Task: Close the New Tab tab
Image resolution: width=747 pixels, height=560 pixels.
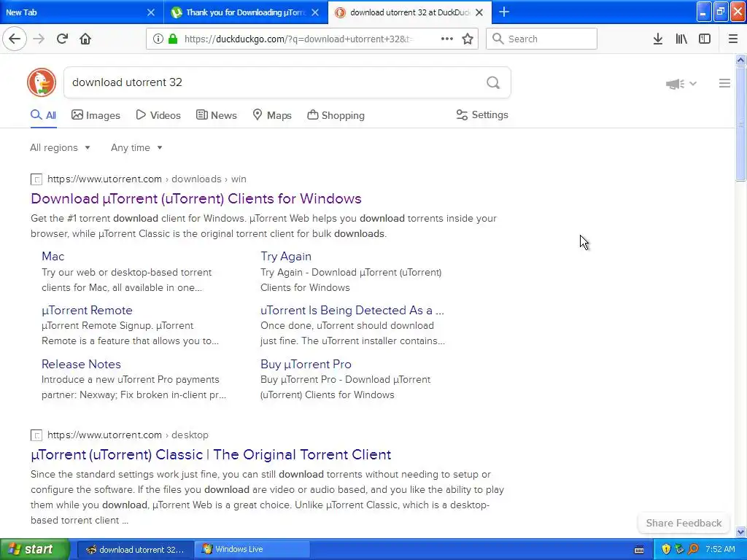Action: click(x=150, y=12)
